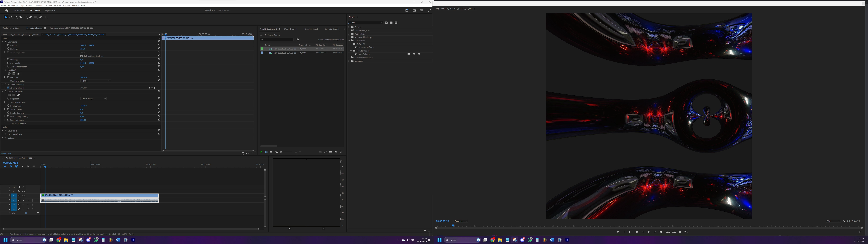This screenshot has height=244, width=868.
Task: Open the Überblendmodus Normal dropdown
Action: tap(95, 81)
